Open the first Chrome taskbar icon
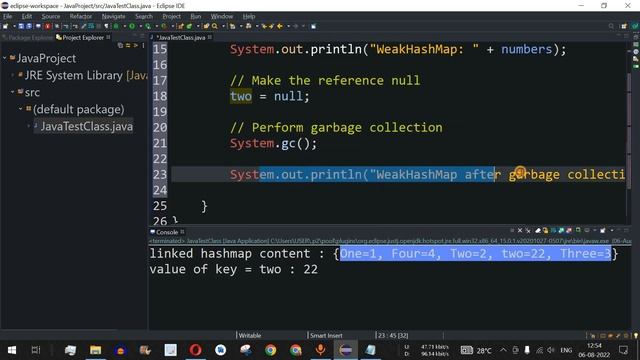The image size is (640, 360). [270, 350]
